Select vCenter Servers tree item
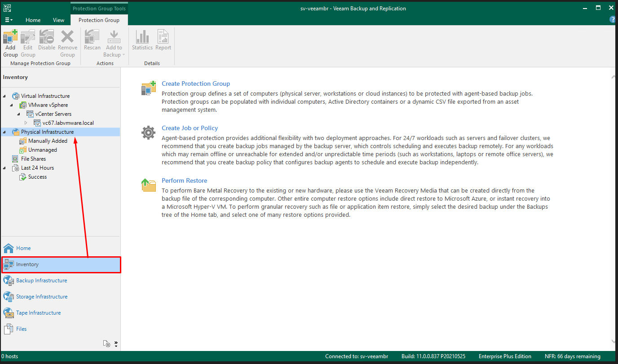Screen dimensions: 618x364 click(53, 114)
